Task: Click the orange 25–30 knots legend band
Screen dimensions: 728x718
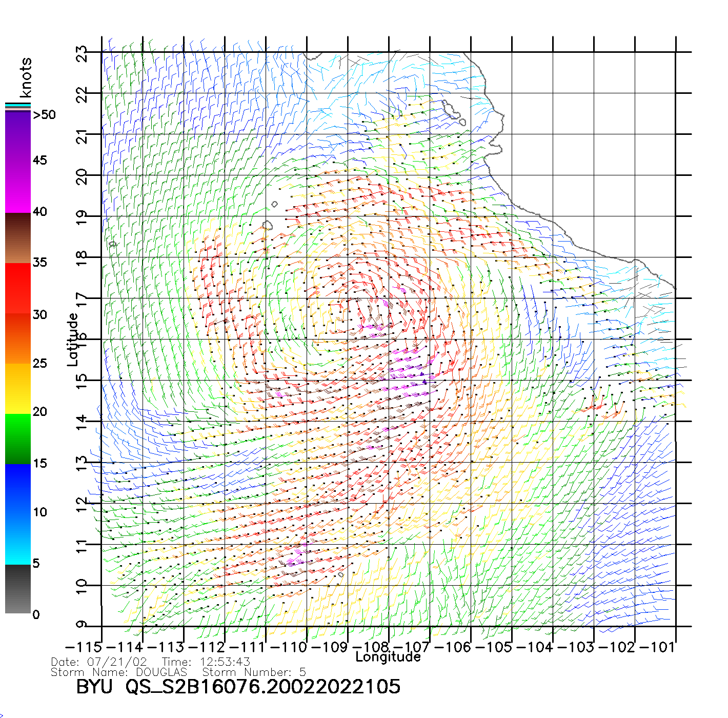Action: pos(18,338)
